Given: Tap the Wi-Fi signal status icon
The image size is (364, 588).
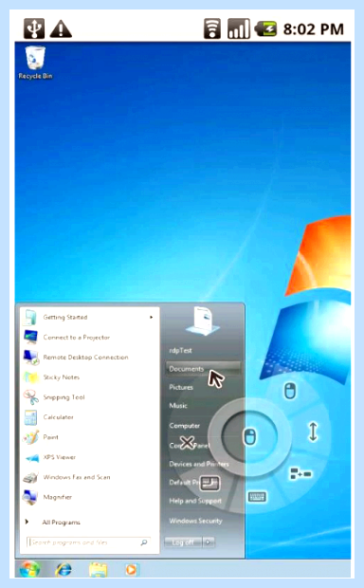Looking at the screenshot, I should coord(211,28).
